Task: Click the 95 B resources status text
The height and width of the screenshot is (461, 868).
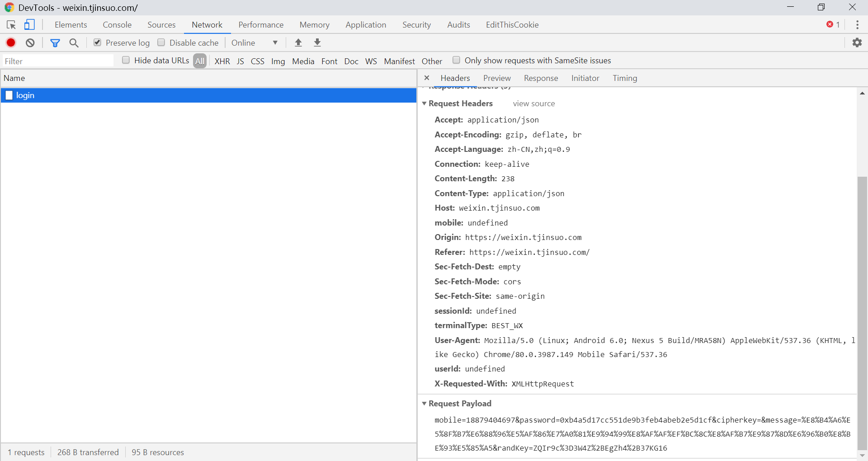Action: coord(158,452)
